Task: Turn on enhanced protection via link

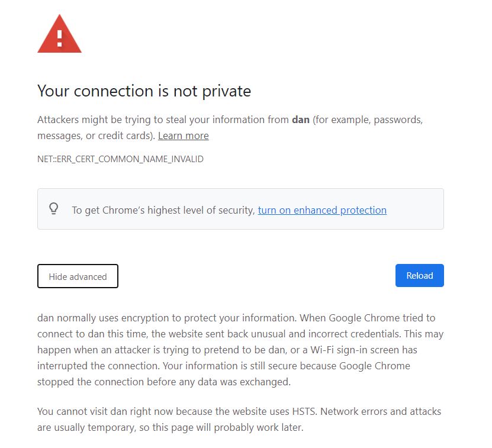Action: (x=322, y=210)
